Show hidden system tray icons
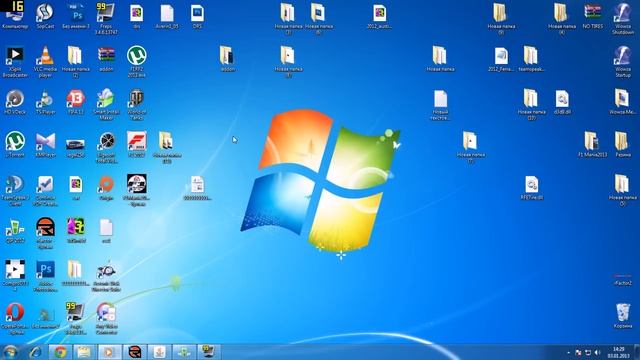 568,352
